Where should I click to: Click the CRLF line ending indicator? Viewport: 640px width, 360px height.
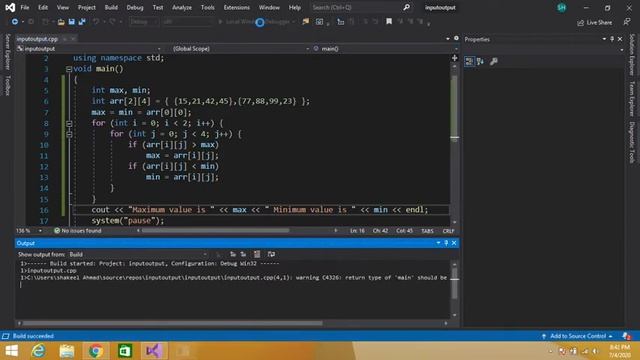click(x=449, y=231)
